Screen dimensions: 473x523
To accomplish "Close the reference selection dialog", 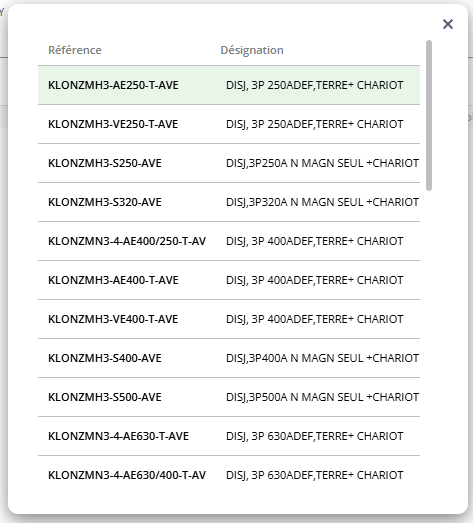I will tap(448, 24).
